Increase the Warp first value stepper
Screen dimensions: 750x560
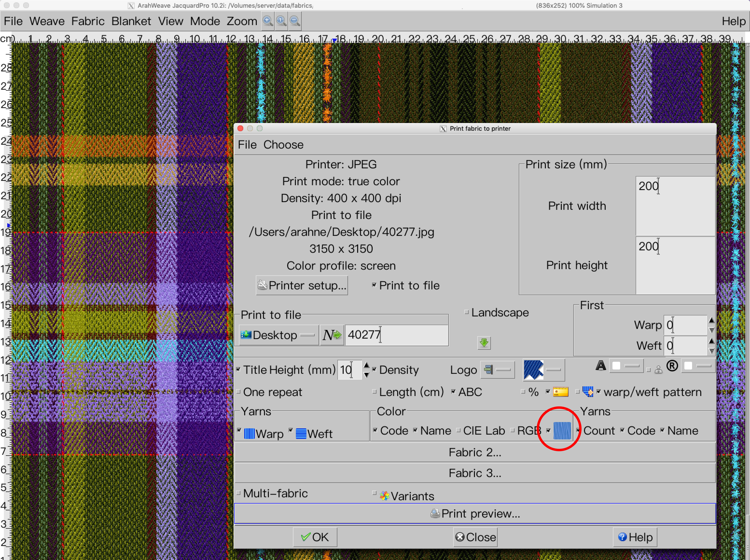[711, 320]
